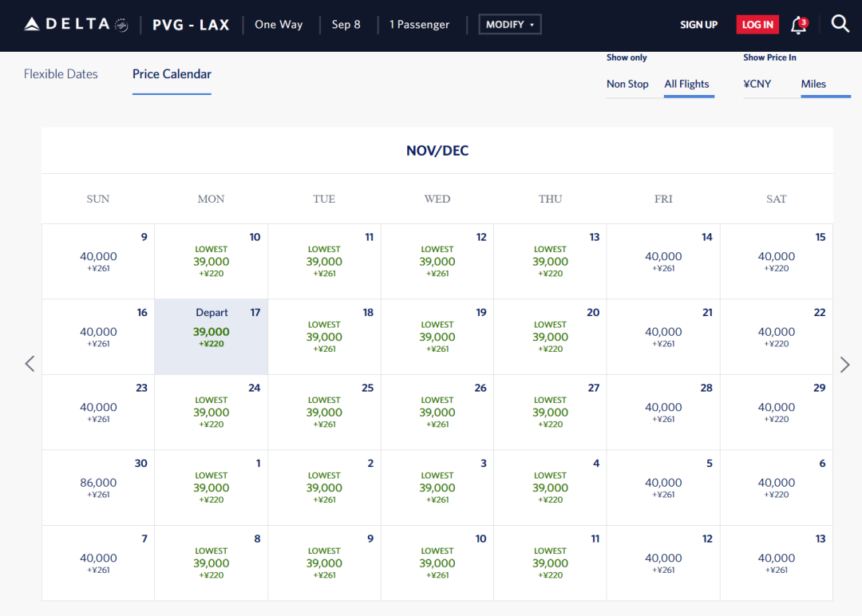
Task: Switch to the Flexible Dates tab
Action: pyautogui.click(x=61, y=74)
